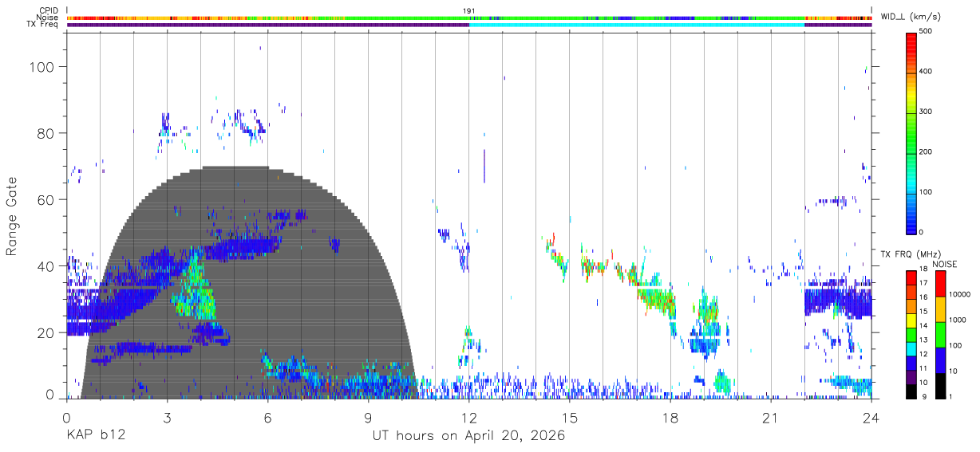This screenshot has height=452, width=980.
Task: Click the CPID value '191'
Action: coord(469,10)
